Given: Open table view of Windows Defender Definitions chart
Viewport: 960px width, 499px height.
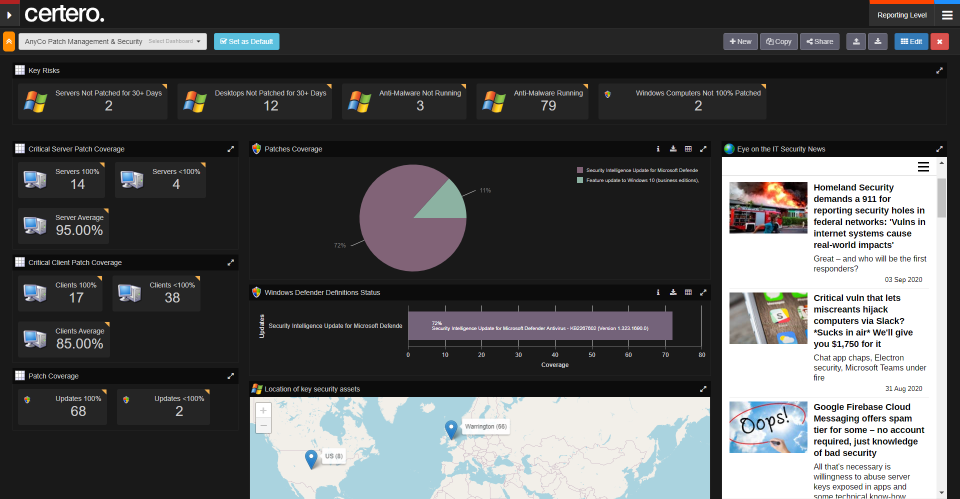Looking at the screenshot, I should coord(688,292).
